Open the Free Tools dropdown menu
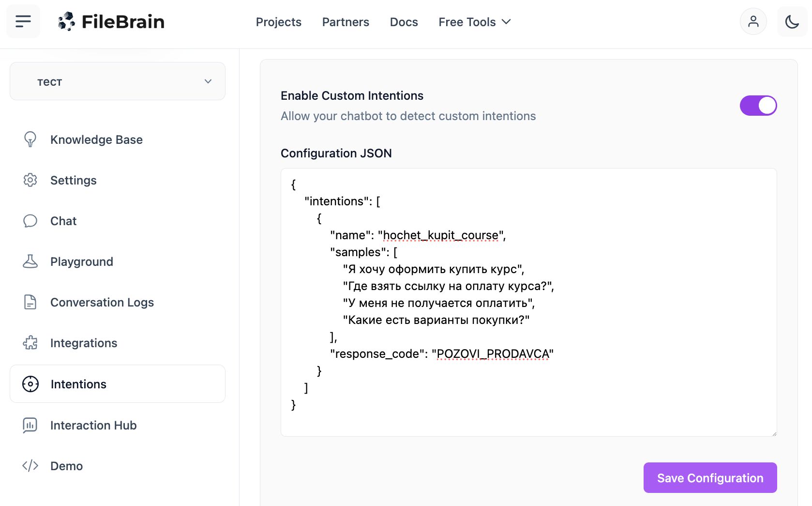Image resolution: width=812 pixels, height=506 pixels. [474, 22]
